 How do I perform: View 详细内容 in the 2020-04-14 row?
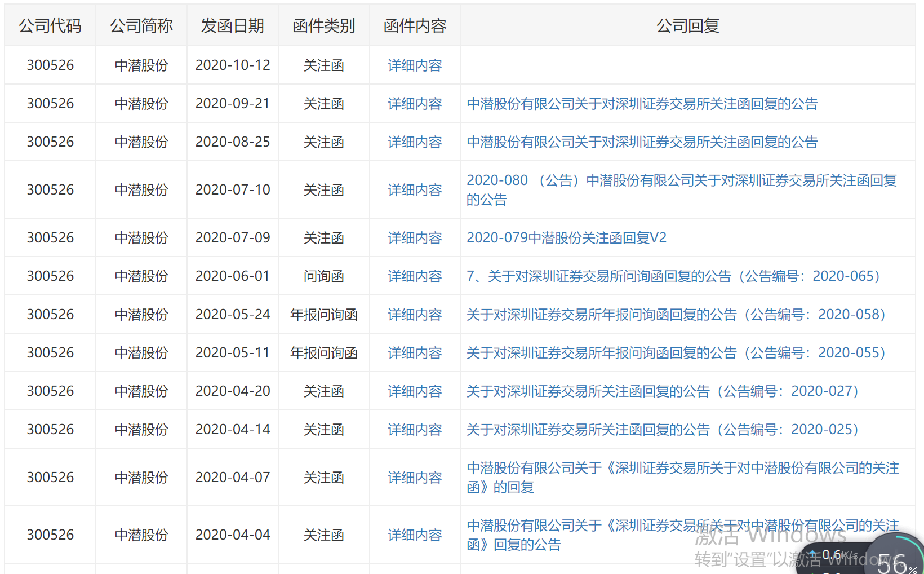tap(415, 430)
